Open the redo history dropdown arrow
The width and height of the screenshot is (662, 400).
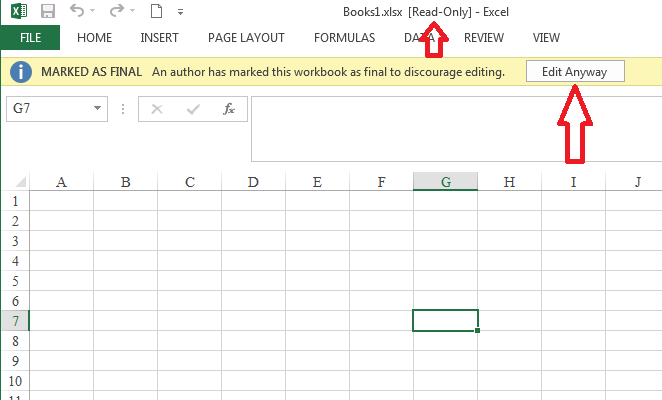click(x=132, y=11)
